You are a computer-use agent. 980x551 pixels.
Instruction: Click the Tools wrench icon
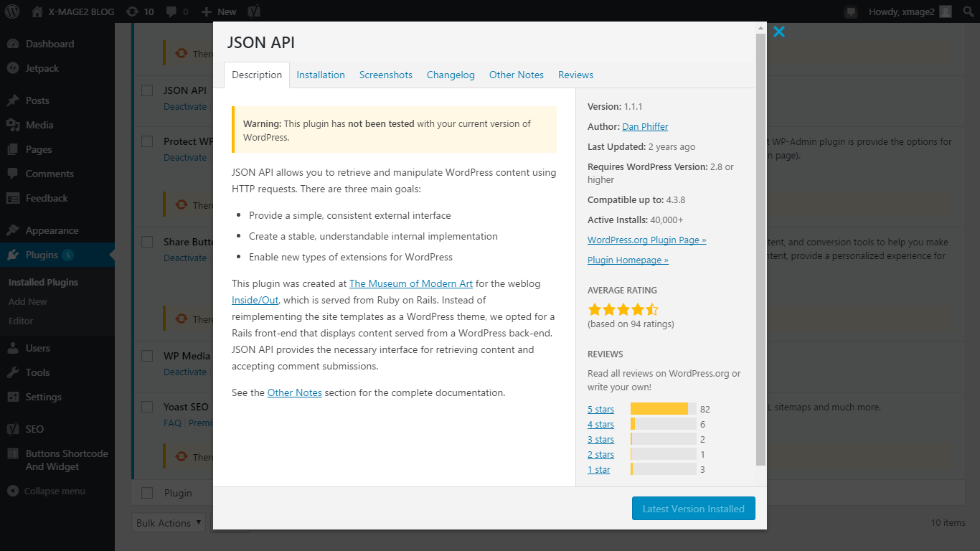click(x=13, y=372)
